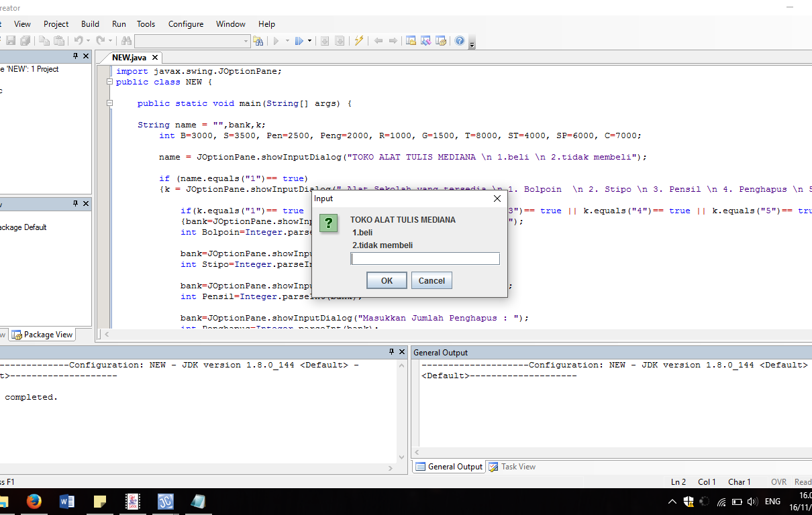The width and height of the screenshot is (812, 515).
Task: Open Firefox from the taskbar
Action: [34, 502]
